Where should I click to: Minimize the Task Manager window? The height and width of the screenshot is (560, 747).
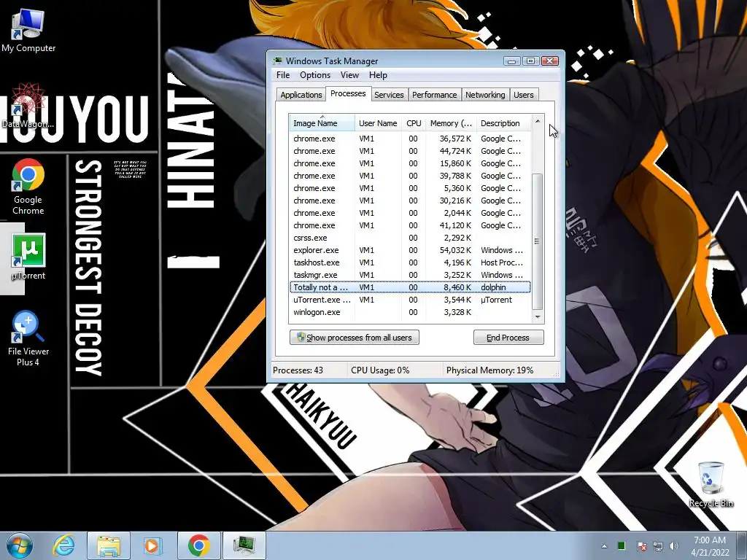511,61
